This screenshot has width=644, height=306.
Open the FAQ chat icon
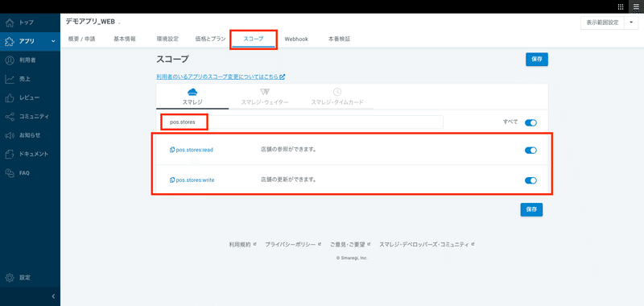point(10,173)
